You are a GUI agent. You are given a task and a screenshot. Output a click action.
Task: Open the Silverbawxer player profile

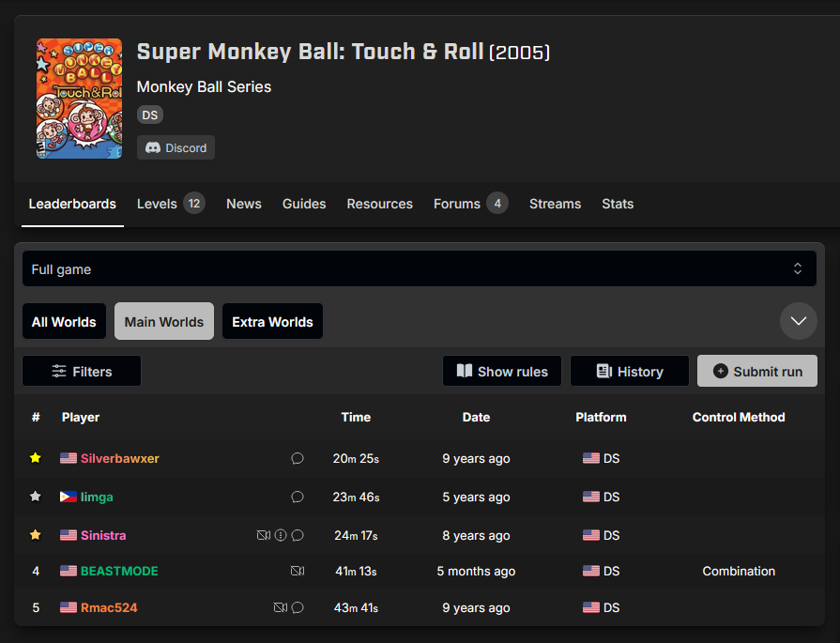point(120,459)
